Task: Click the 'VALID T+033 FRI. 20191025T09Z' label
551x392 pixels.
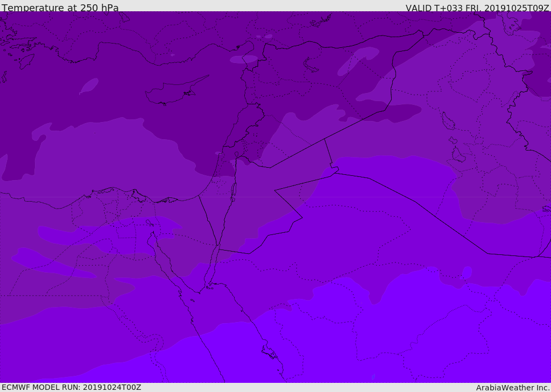Action: pyautogui.click(x=477, y=8)
